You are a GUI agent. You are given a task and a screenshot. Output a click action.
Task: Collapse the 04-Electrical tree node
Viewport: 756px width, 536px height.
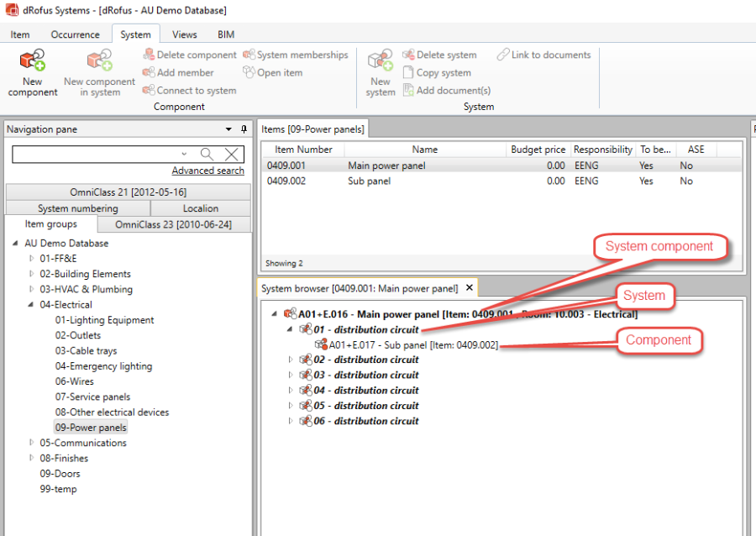tap(32, 305)
